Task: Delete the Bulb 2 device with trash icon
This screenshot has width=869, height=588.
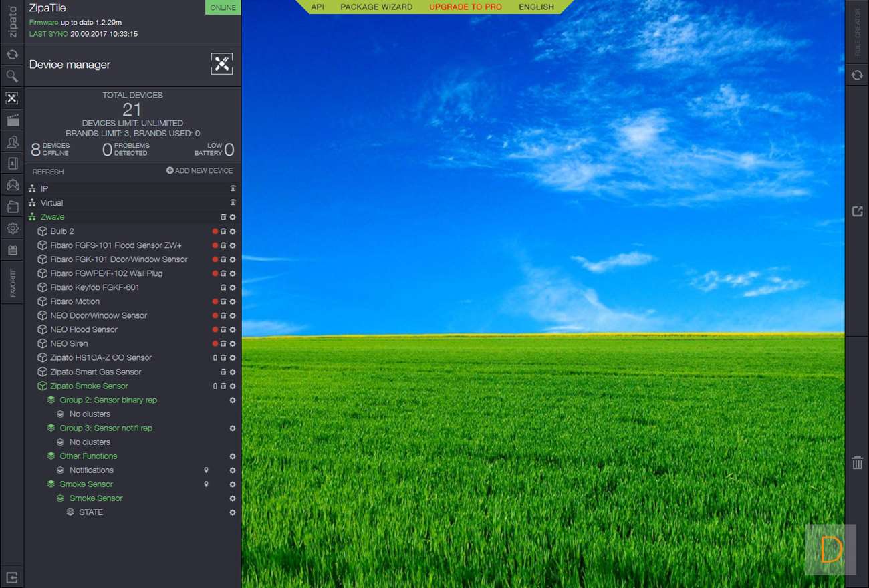Action: 224,231
